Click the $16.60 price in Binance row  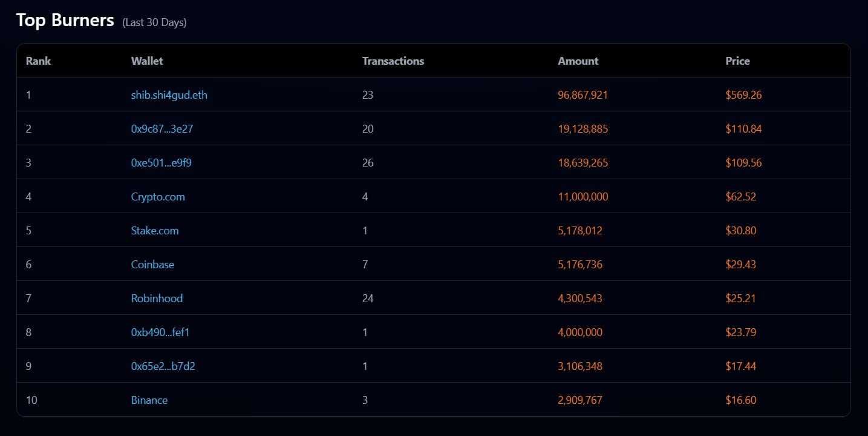(740, 400)
